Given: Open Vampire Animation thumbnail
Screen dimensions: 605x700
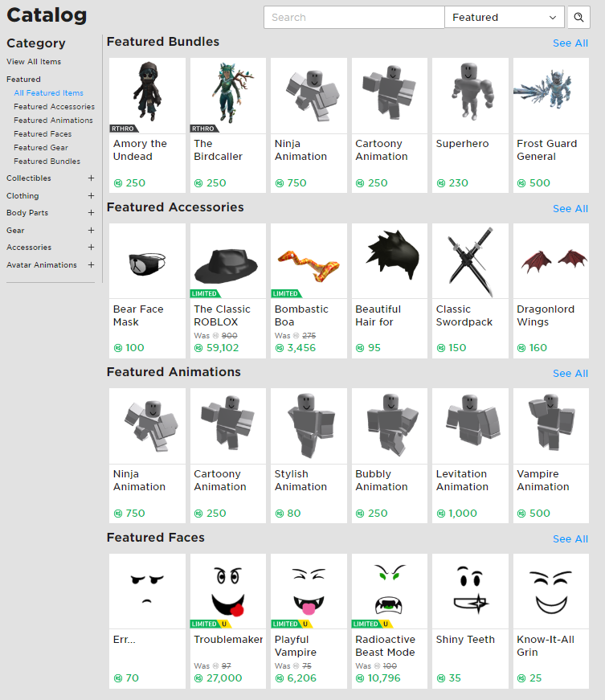Looking at the screenshot, I should click(551, 426).
